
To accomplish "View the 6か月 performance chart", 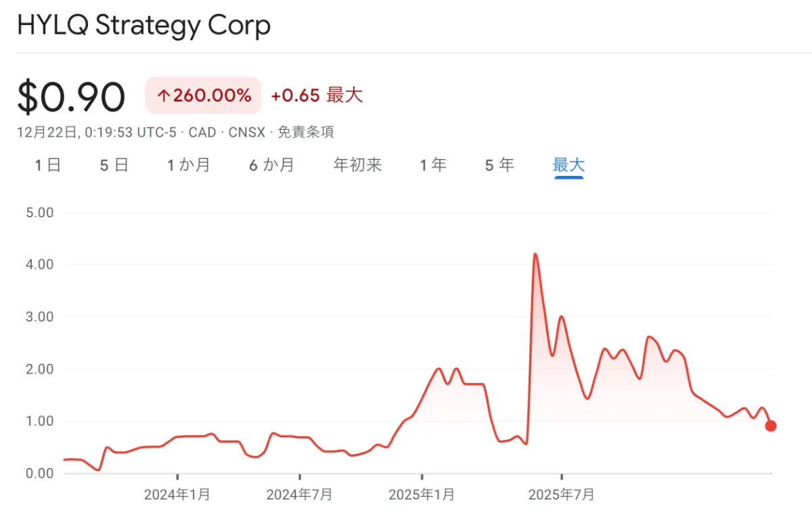I will 271,164.
